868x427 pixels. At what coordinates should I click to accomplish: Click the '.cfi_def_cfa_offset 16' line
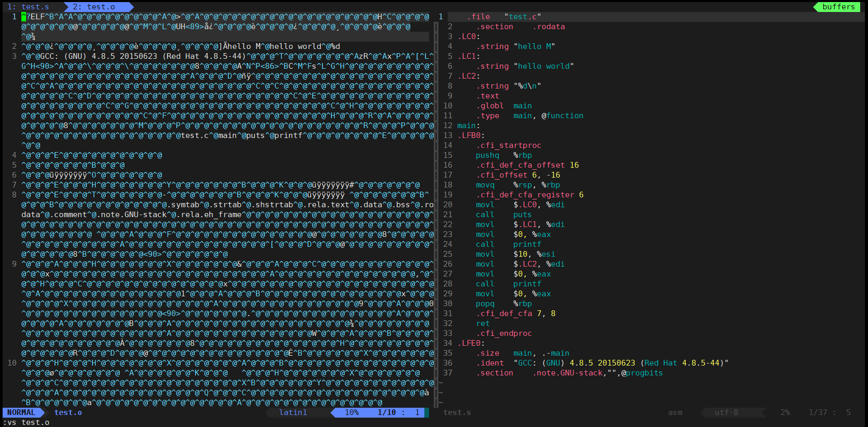click(x=527, y=165)
